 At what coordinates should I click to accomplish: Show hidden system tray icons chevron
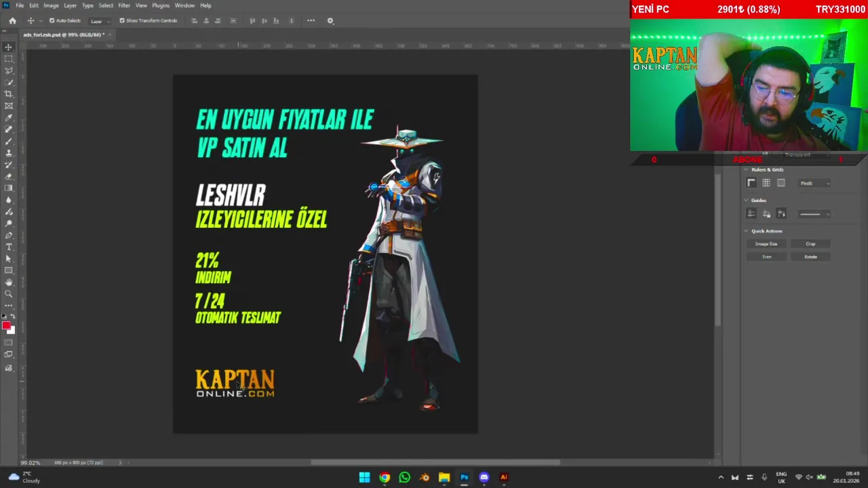(x=721, y=477)
